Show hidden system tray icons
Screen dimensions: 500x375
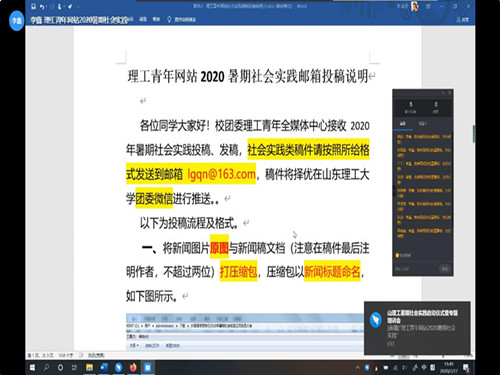pos(358,368)
